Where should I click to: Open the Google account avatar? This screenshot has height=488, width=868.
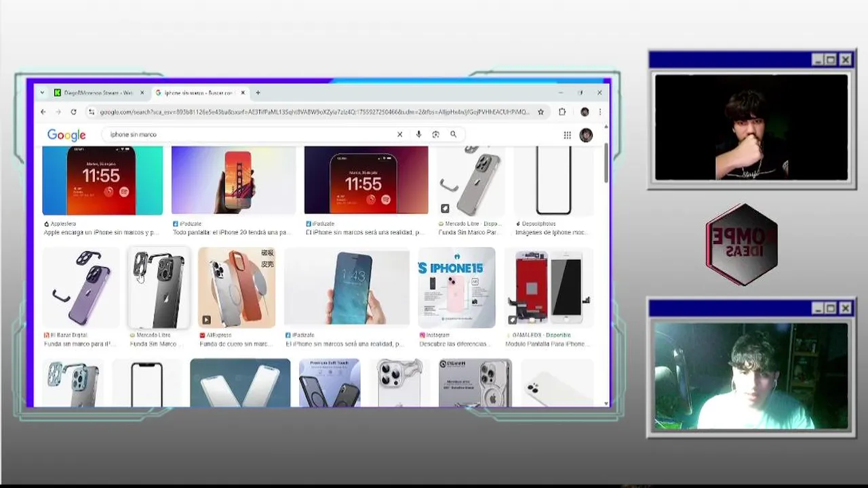click(586, 135)
